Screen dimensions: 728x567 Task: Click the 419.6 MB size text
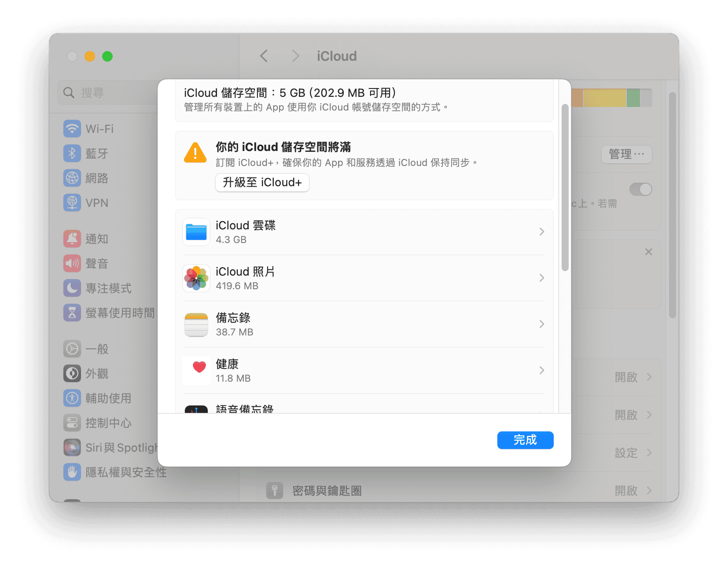(x=237, y=286)
